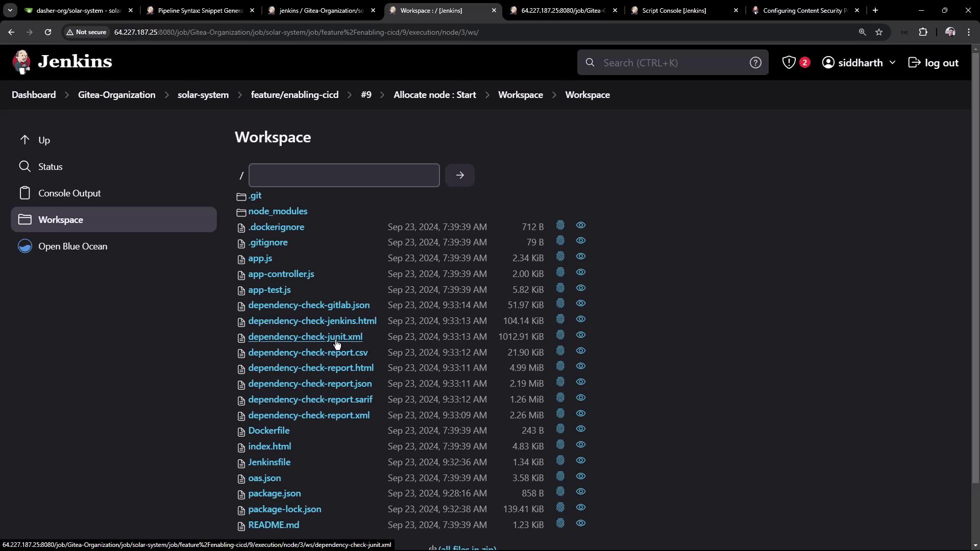Open the browser tab search dropdown
The height and width of the screenshot is (551, 980).
click(10, 10)
